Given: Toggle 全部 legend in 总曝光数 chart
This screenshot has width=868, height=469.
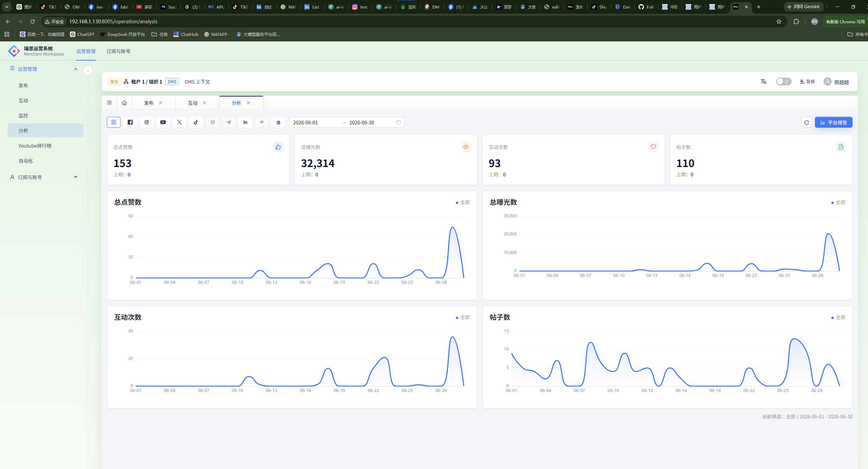Looking at the screenshot, I should coord(838,202).
